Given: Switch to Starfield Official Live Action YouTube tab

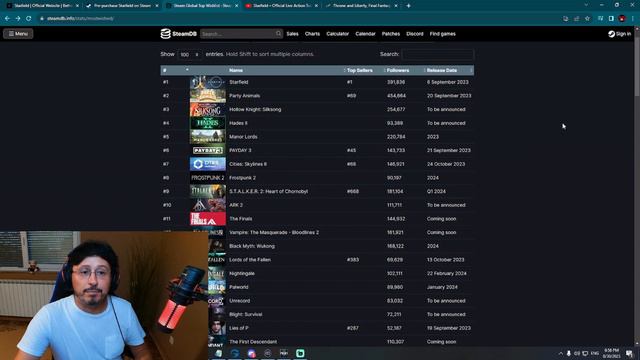Looking at the screenshot, I should (281, 6).
